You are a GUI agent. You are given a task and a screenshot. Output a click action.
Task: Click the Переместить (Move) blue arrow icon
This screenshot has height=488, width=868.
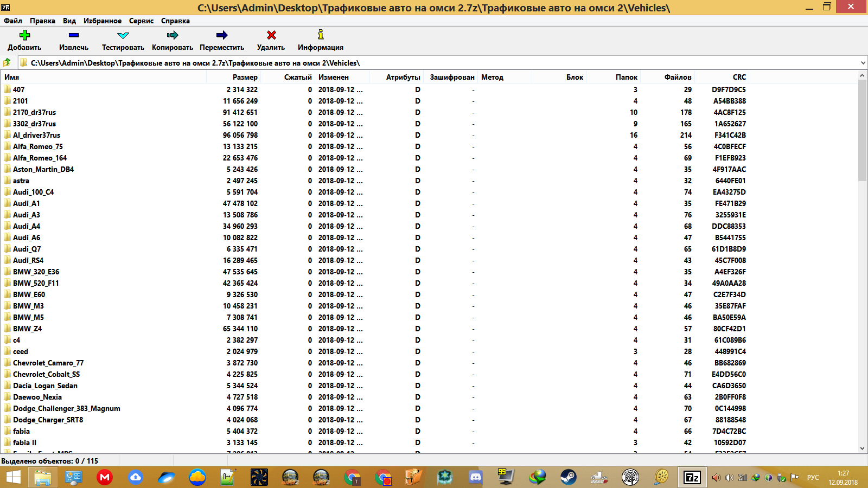pos(222,35)
